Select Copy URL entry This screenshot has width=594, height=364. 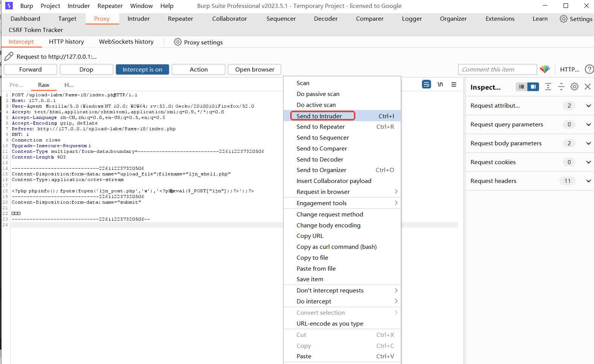(342, 236)
